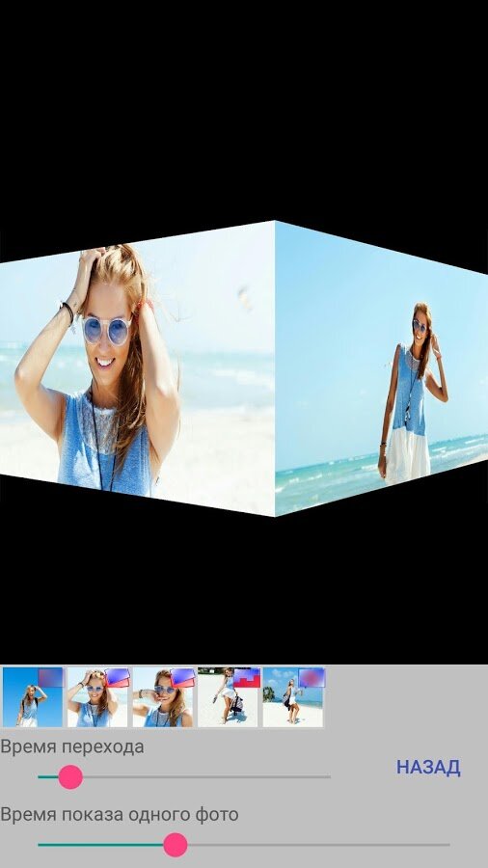This screenshot has width=488, height=868.
Task: Tap the НАЗАД back button
Action: 428,768
